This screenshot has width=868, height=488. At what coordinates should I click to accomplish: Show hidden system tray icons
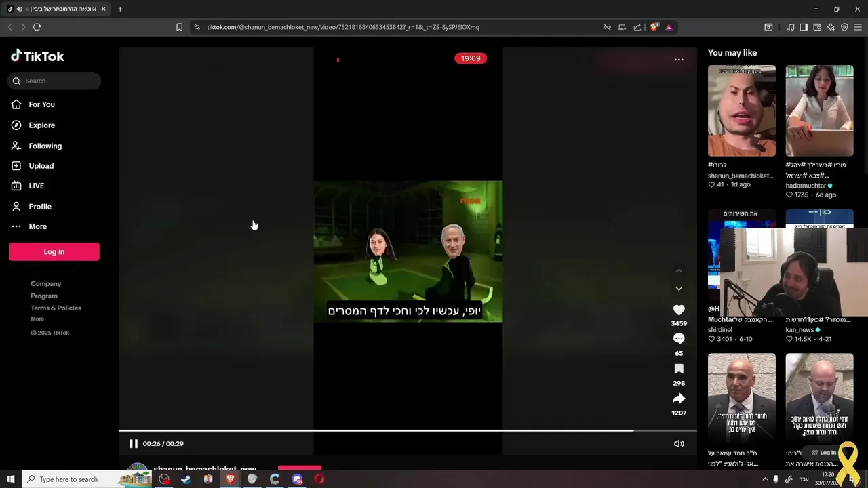pos(765,479)
